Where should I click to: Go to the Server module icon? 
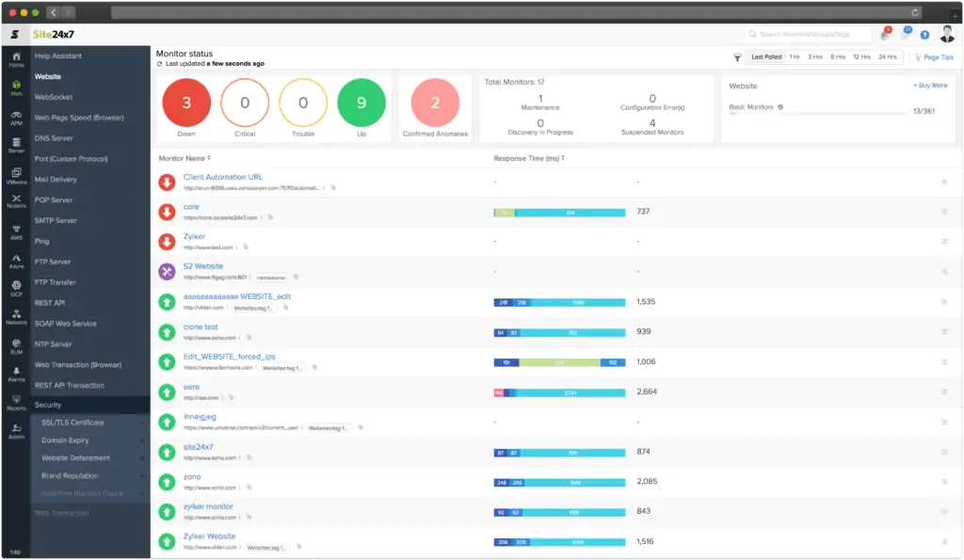[x=16, y=146]
